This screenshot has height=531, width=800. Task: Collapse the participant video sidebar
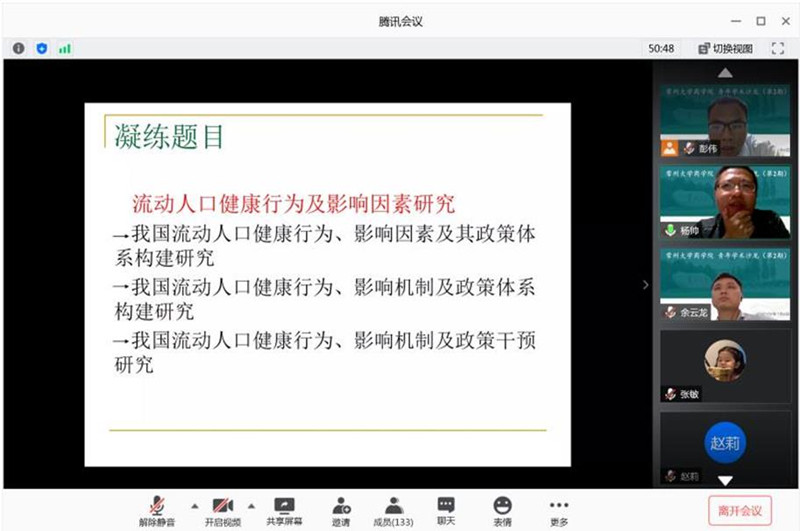point(645,285)
